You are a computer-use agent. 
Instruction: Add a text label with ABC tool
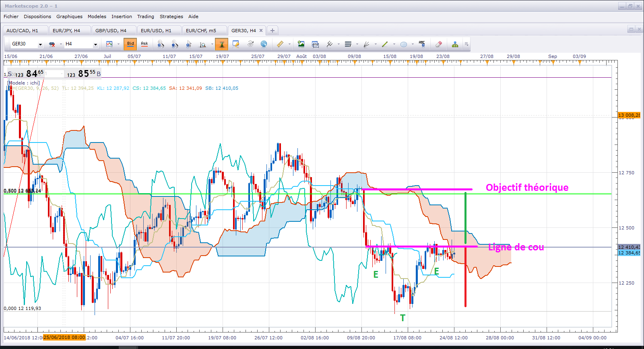(x=422, y=44)
